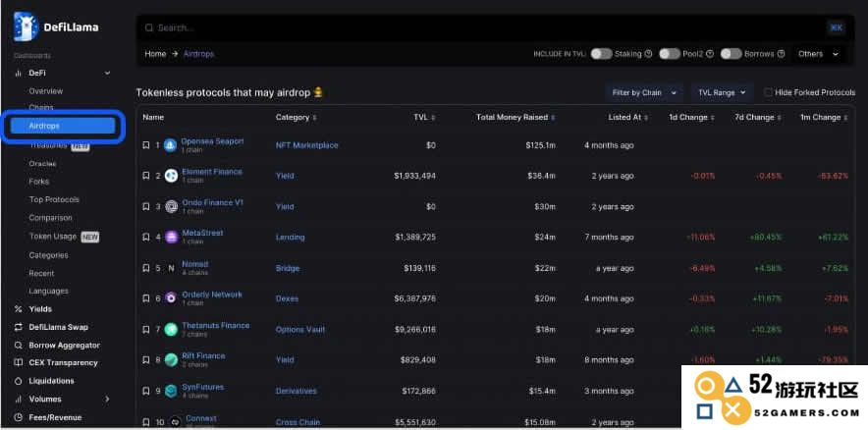The width and height of the screenshot is (868, 430).
Task: Toggle Staking in TVL
Action: [x=601, y=54]
